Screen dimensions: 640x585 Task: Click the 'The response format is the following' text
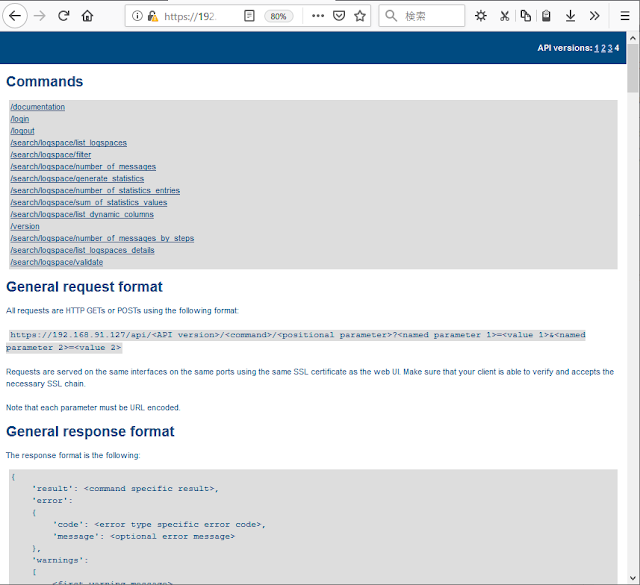pyautogui.click(x=73, y=455)
